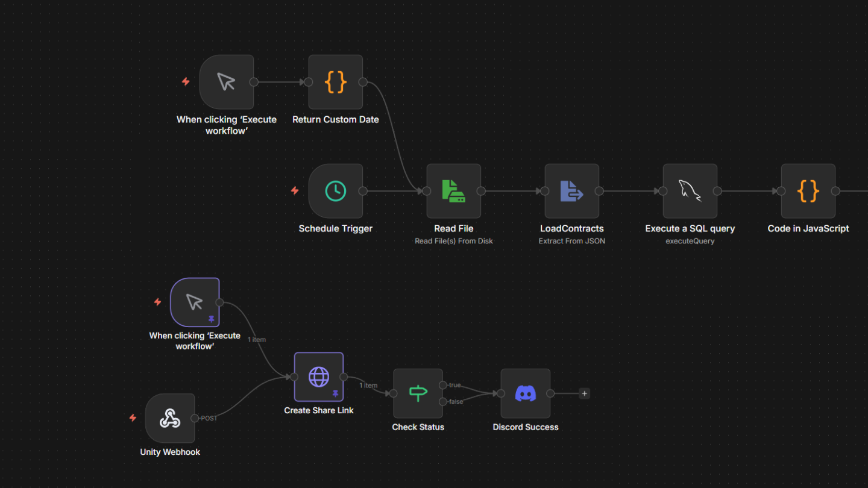Viewport: 868px width, 488px height.
Task: Click the Create Share Link globe node
Action: (x=319, y=377)
